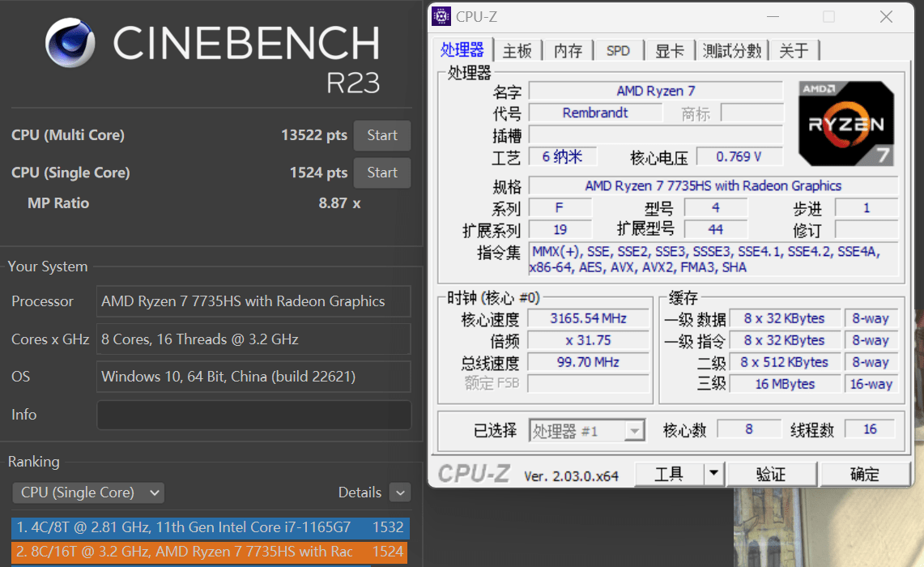This screenshot has height=567, width=924.
Task: Click the 99.70 MHz bus speed value
Action: point(588,363)
